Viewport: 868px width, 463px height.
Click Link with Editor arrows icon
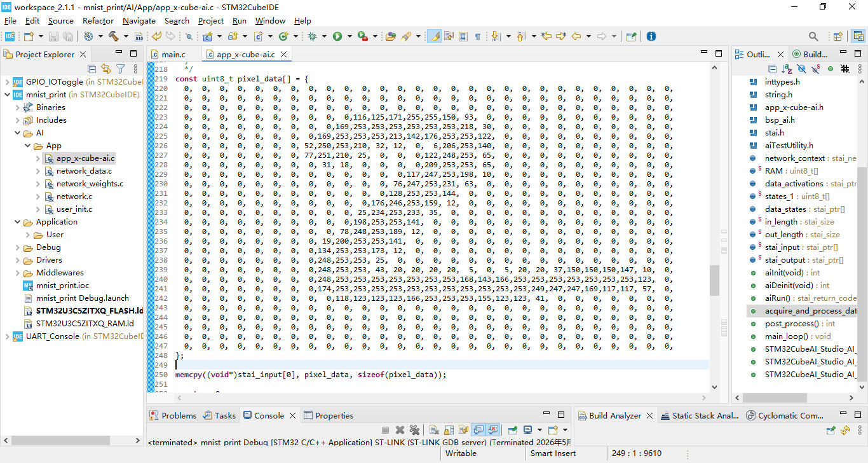105,69
